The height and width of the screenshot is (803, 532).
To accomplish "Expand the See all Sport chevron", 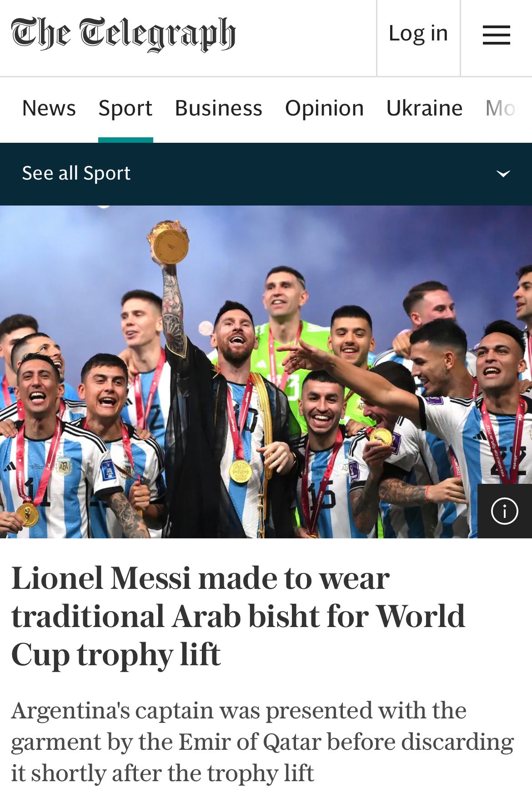I will tap(503, 173).
